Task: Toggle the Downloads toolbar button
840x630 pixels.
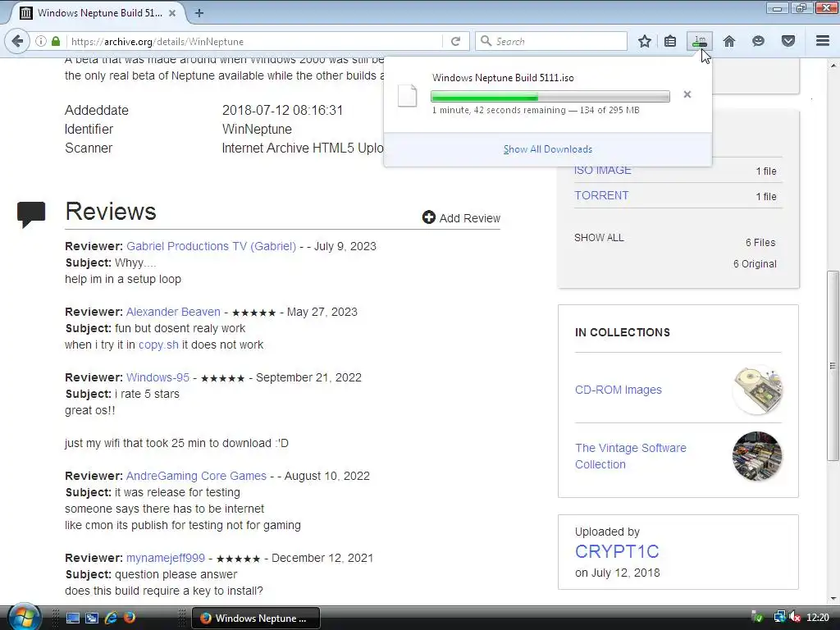Action: 700,41
